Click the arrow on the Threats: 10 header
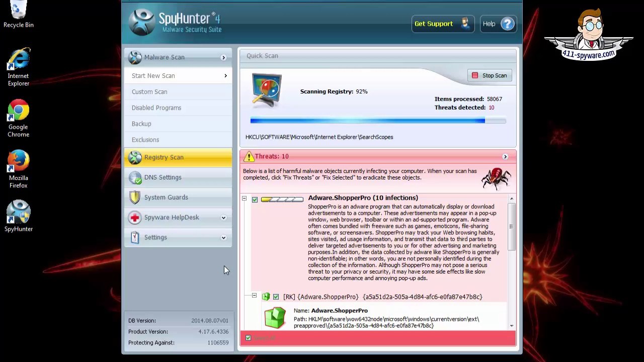This screenshot has height=362, width=644. pyautogui.click(x=505, y=157)
